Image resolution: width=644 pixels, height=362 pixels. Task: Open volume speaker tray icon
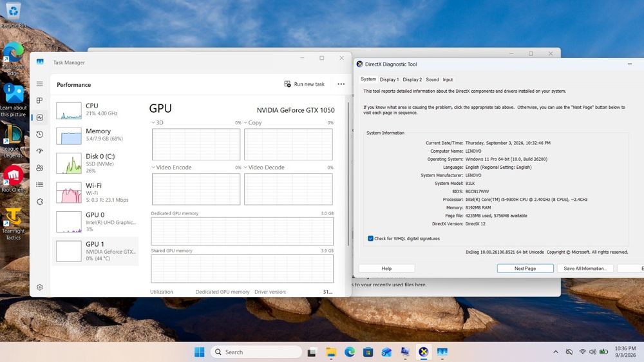(592, 352)
